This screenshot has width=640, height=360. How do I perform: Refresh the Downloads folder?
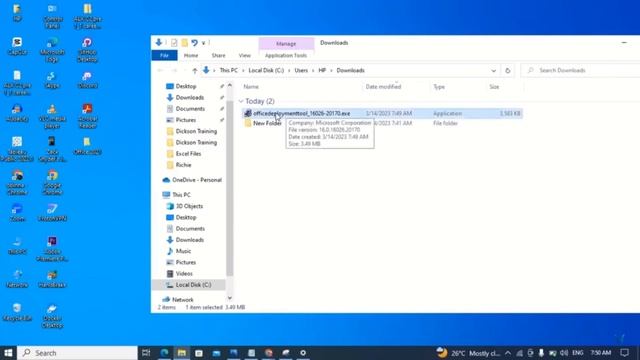(508, 71)
